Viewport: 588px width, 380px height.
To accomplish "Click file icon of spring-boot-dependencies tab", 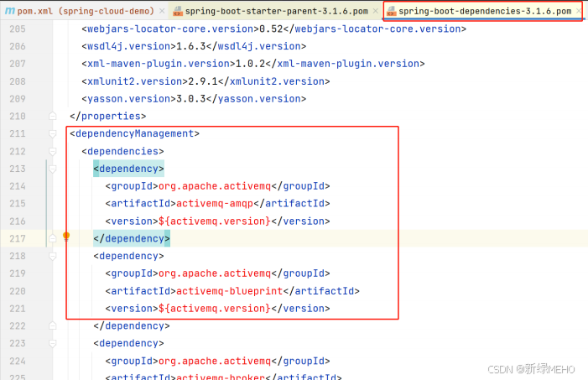I will pos(392,11).
